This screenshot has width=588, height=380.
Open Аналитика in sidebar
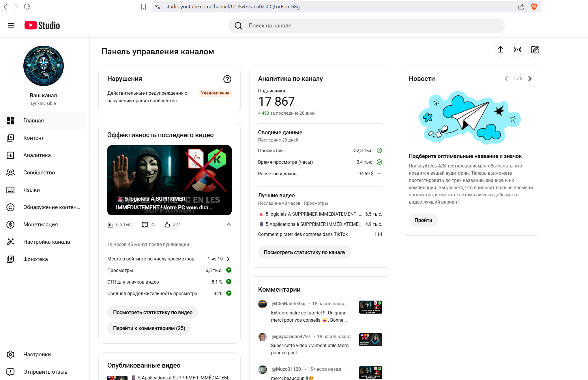pyautogui.click(x=37, y=155)
